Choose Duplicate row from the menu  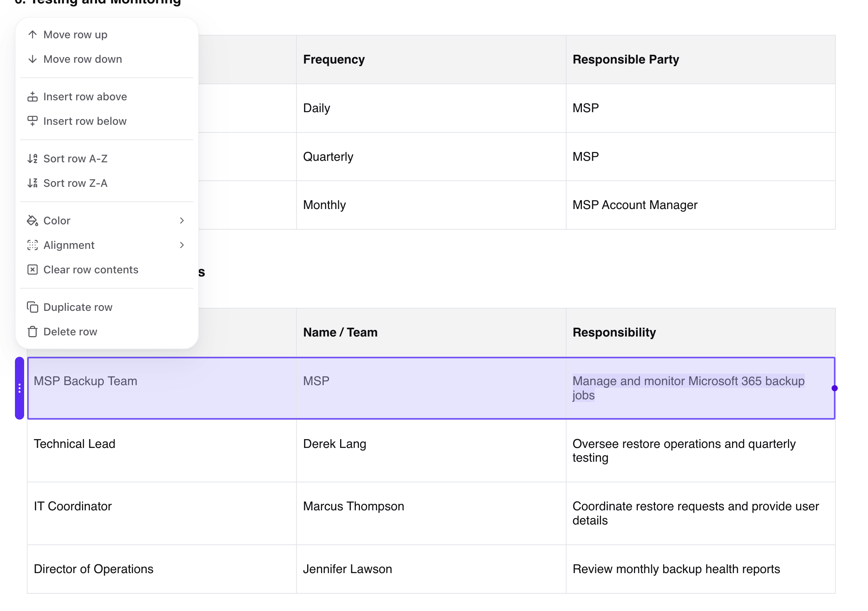107,307
